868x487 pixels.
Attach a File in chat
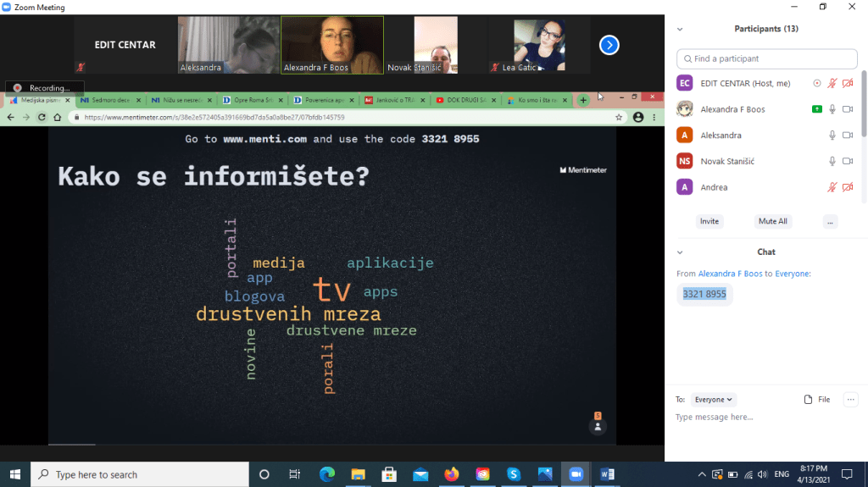(817, 400)
